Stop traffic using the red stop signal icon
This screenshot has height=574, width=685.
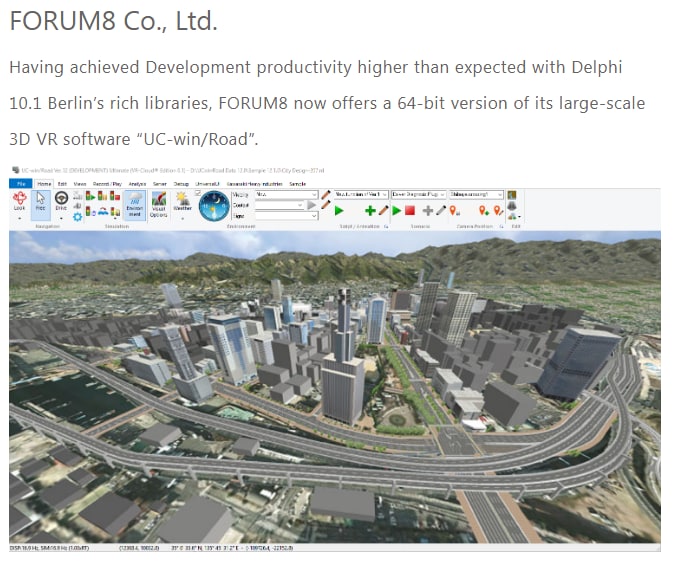(x=115, y=196)
